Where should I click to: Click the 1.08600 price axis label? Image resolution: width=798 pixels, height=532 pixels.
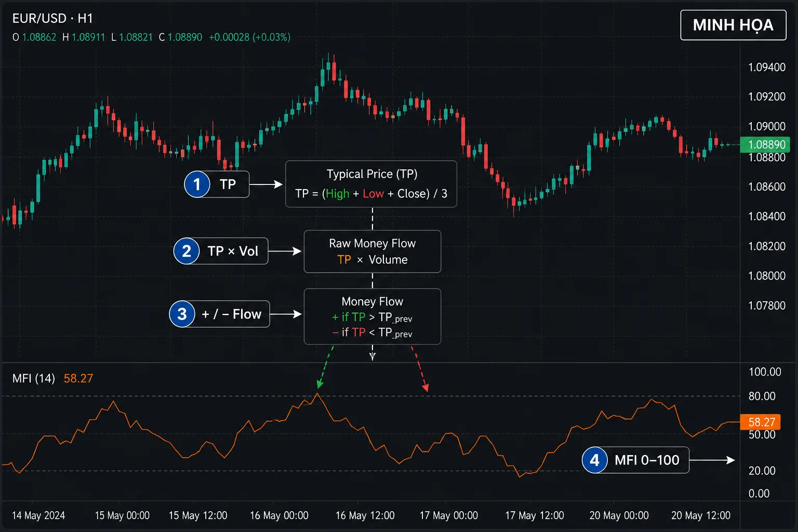click(x=767, y=187)
